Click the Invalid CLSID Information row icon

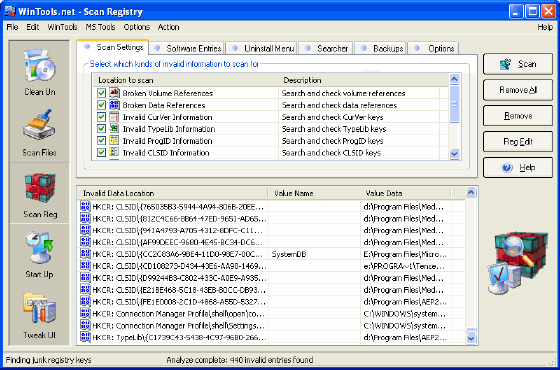click(x=114, y=152)
